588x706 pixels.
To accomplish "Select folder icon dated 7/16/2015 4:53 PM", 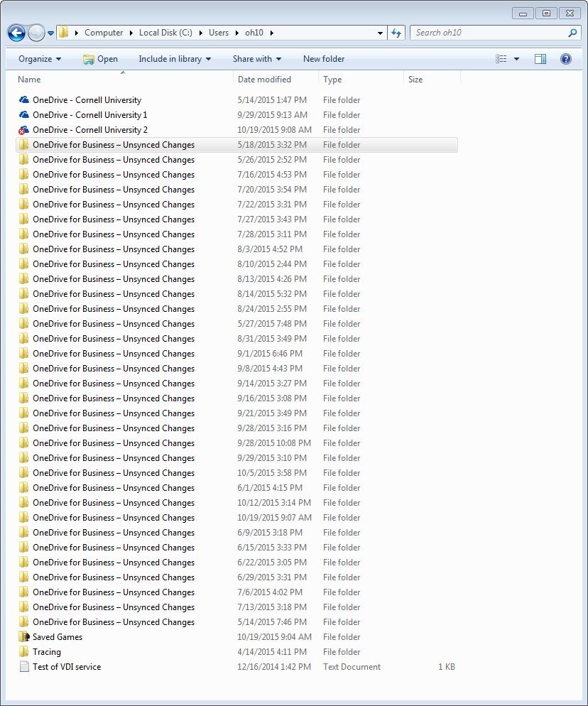I will click(24, 174).
